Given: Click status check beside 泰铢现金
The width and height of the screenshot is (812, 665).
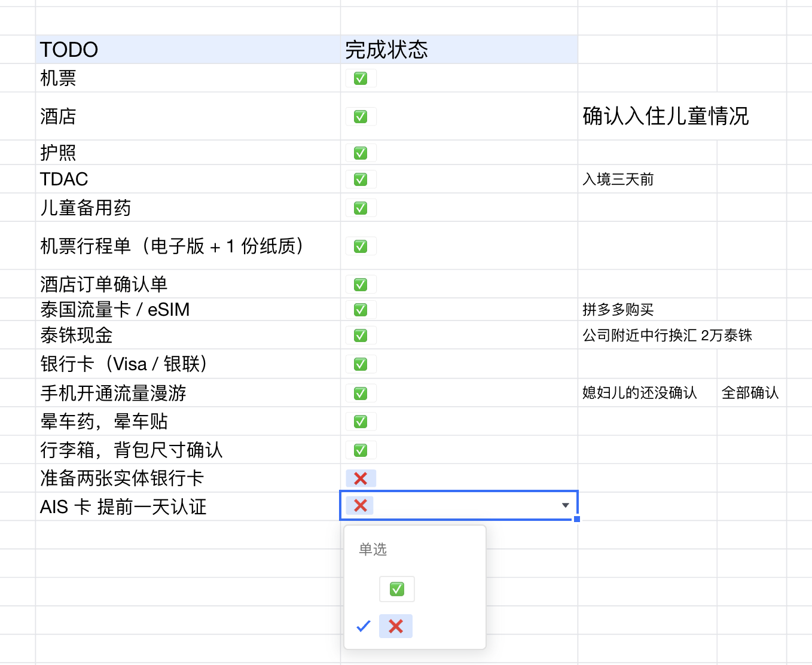Looking at the screenshot, I should [x=361, y=335].
